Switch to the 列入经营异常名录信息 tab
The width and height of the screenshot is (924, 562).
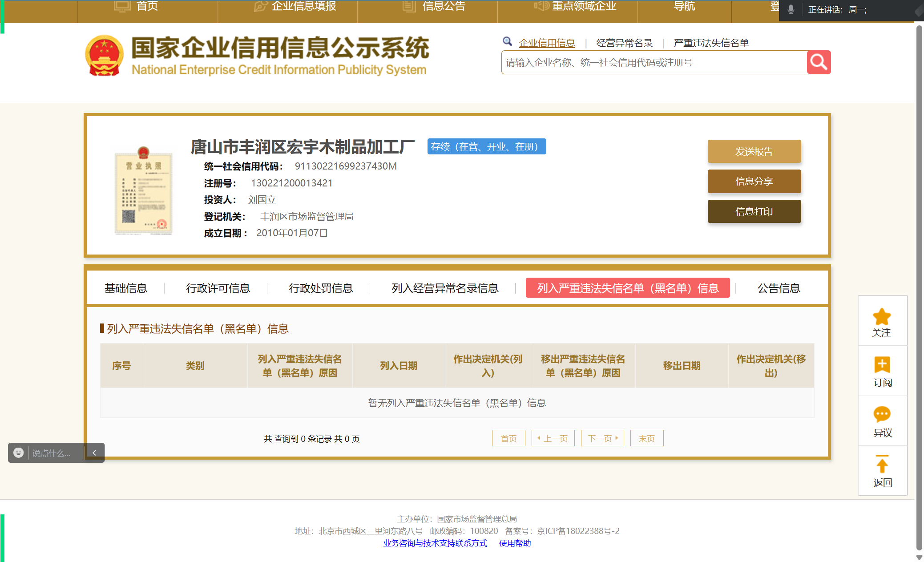pyautogui.click(x=445, y=288)
